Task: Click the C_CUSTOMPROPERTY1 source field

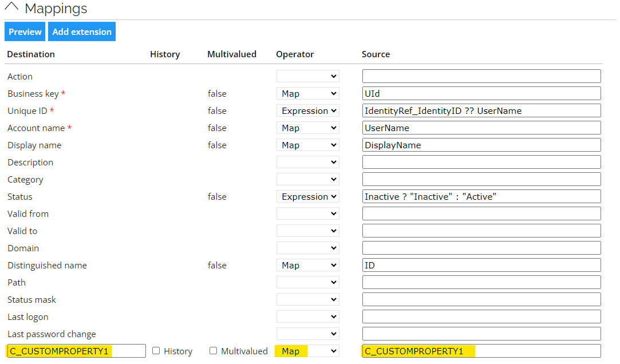Action: coord(481,351)
